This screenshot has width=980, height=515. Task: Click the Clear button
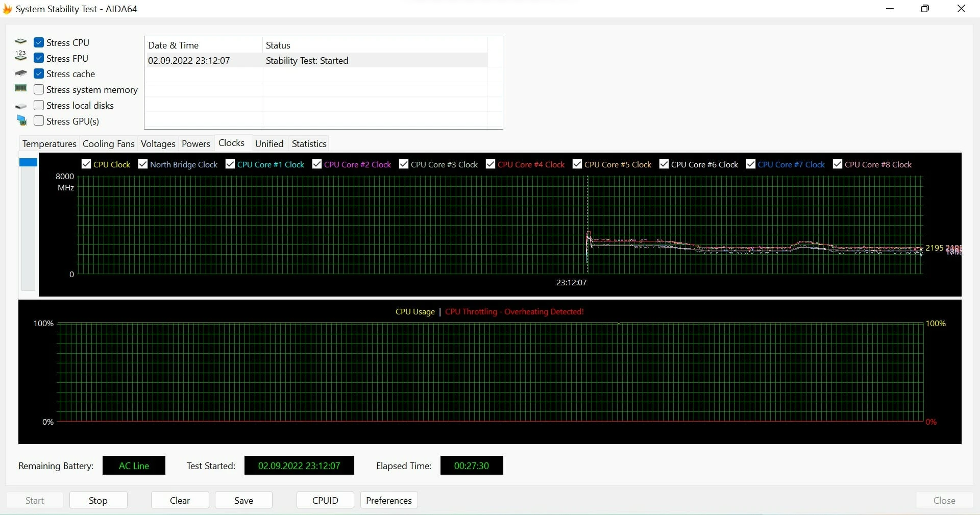click(180, 500)
